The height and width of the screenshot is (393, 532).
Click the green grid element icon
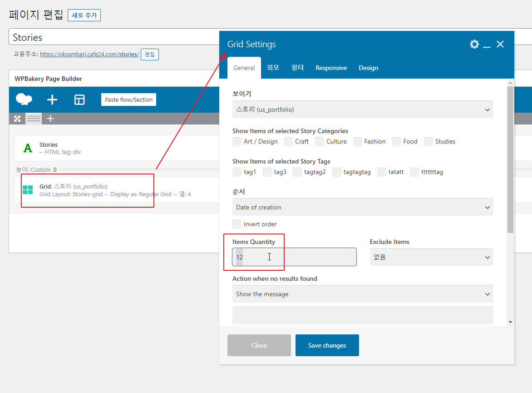[28, 190]
